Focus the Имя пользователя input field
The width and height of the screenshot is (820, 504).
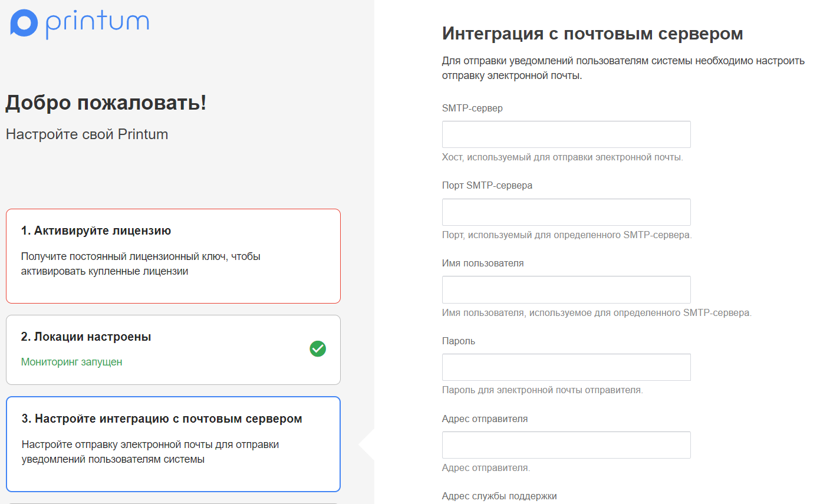tap(566, 289)
